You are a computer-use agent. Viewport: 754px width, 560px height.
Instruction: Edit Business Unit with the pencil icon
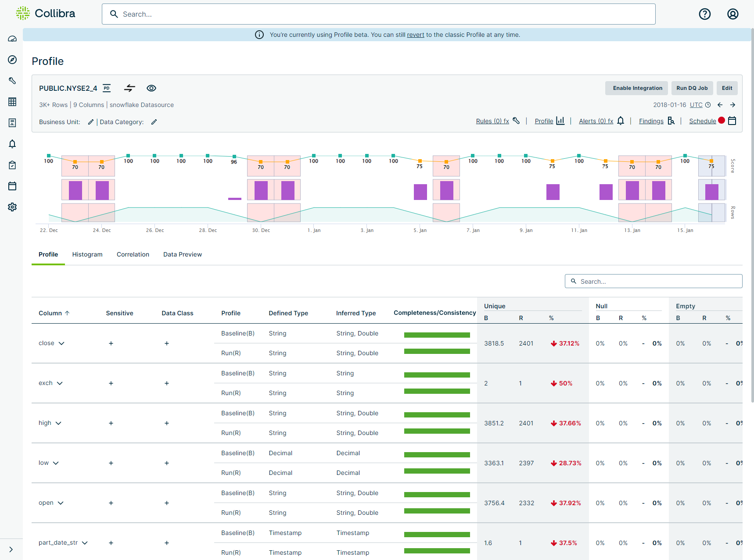pyautogui.click(x=90, y=122)
